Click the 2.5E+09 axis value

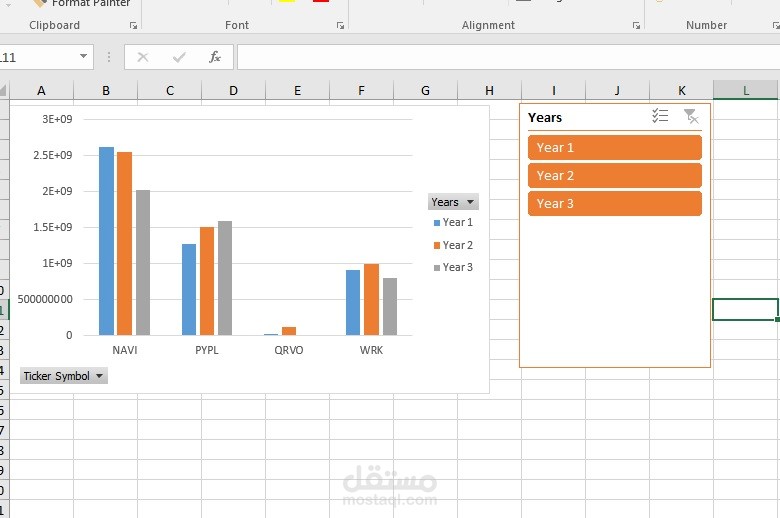53,155
